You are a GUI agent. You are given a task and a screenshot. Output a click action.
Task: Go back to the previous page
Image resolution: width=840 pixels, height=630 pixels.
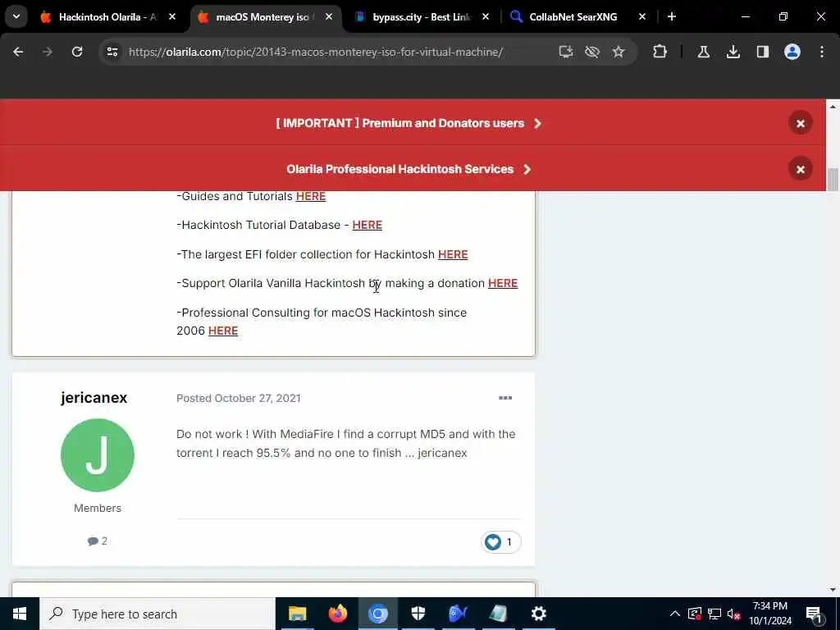coord(18,52)
